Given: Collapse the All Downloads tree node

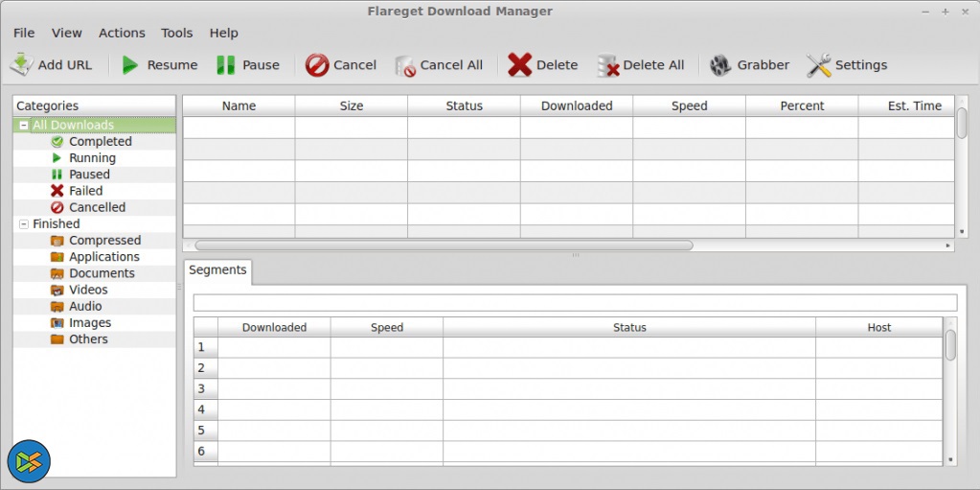Looking at the screenshot, I should tap(24, 126).
